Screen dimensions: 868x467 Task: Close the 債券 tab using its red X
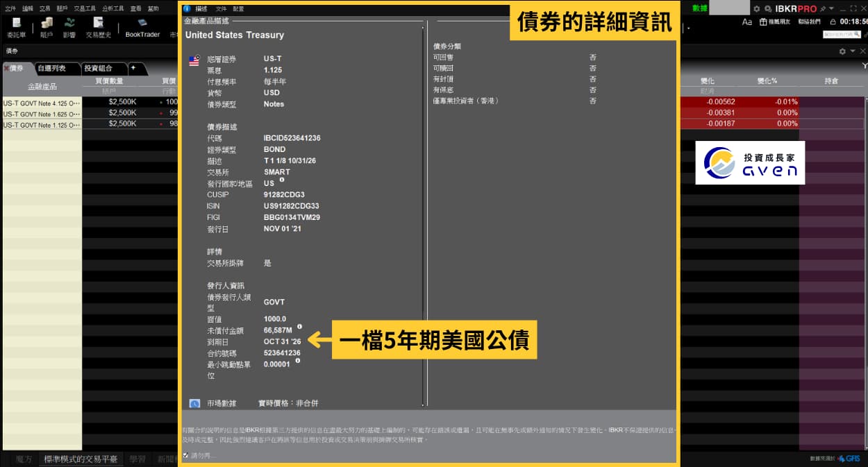click(x=6, y=68)
